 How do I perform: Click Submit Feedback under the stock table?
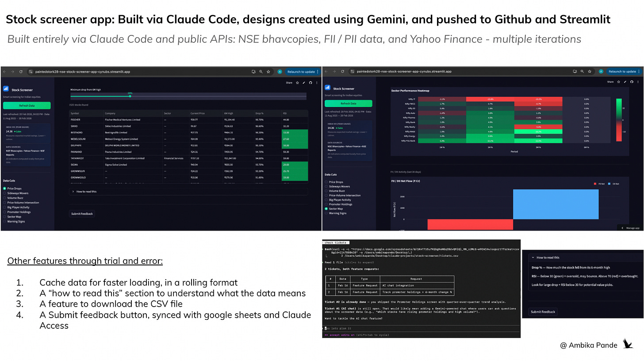[x=82, y=214]
